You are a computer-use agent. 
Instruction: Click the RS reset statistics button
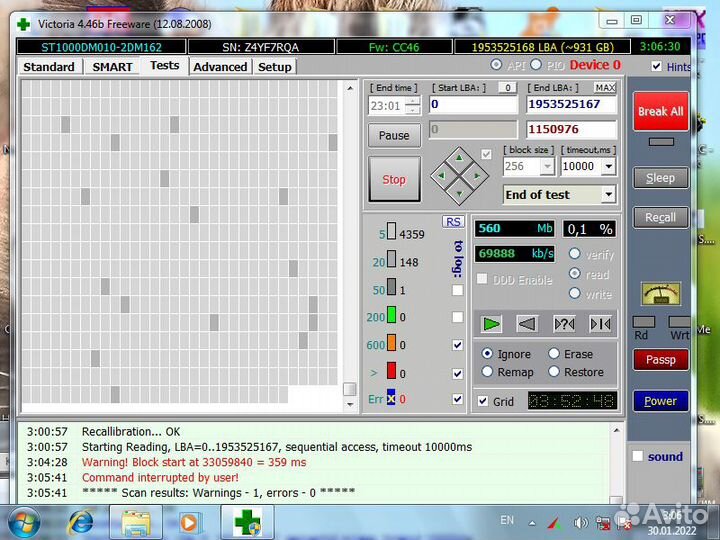point(453,222)
